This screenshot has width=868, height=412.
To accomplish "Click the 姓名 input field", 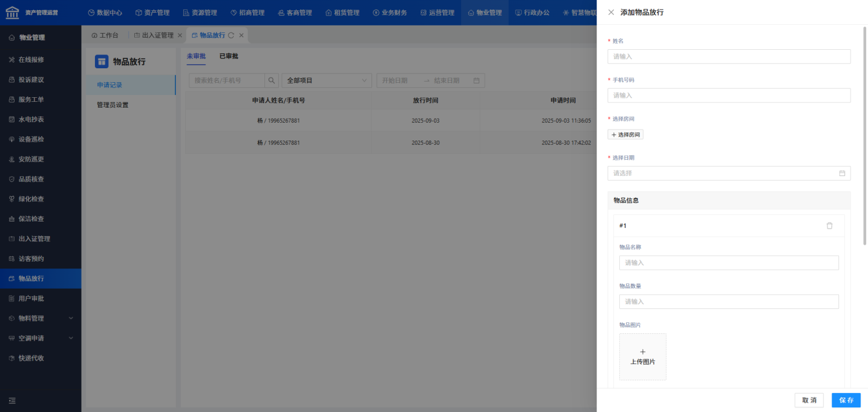I will (x=729, y=56).
